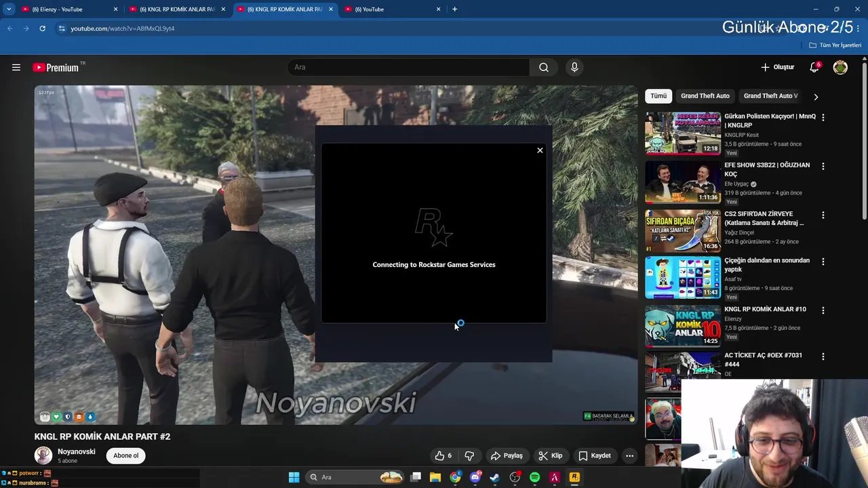The height and width of the screenshot is (488, 868).
Task: Open Chrome from the taskbar
Action: [455, 477]
